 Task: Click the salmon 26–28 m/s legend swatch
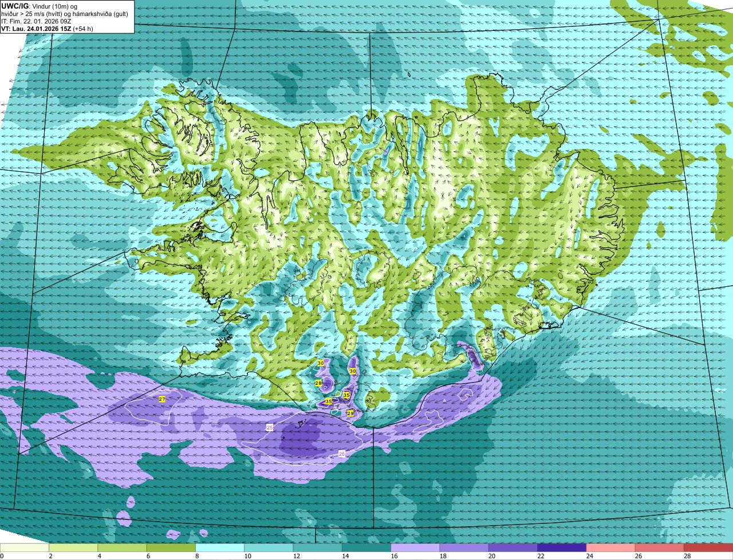pyautogui.click(x=660, y=547)
